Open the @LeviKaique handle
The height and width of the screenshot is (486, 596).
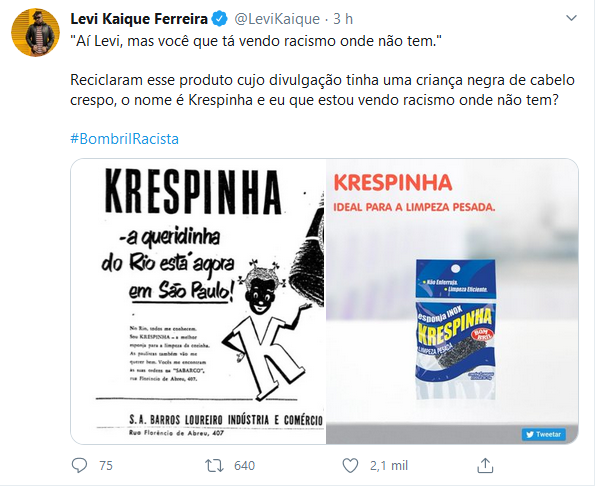pyautogui.click(x=277, y=19)
